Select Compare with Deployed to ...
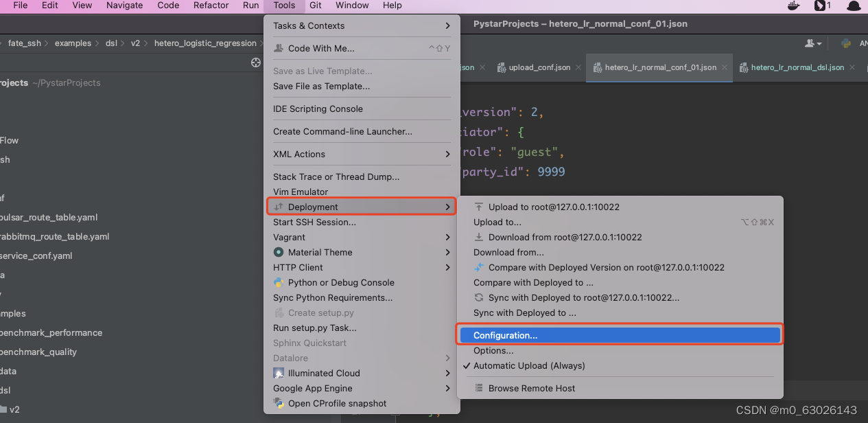 pos(620,282)
